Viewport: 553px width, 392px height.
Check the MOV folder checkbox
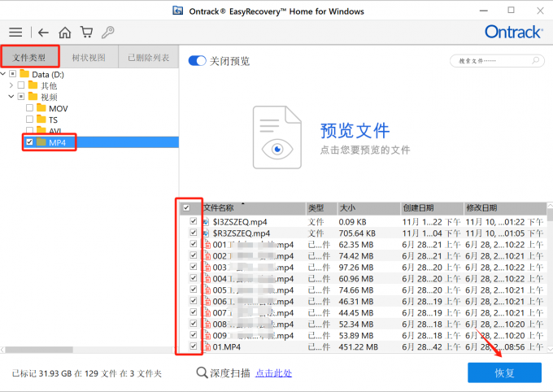click(29, 108)
